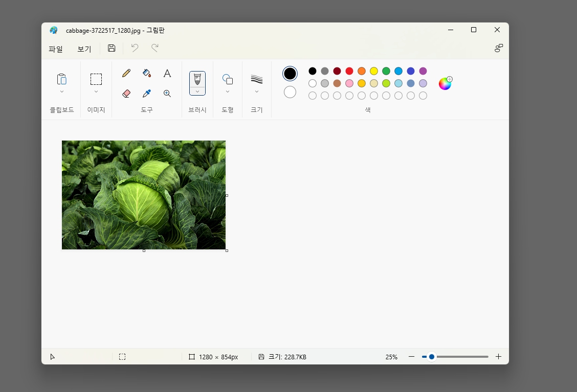The image size is (577, 392).
Task: Click the canvas right-edge resize handle
Action: (227, 195)
